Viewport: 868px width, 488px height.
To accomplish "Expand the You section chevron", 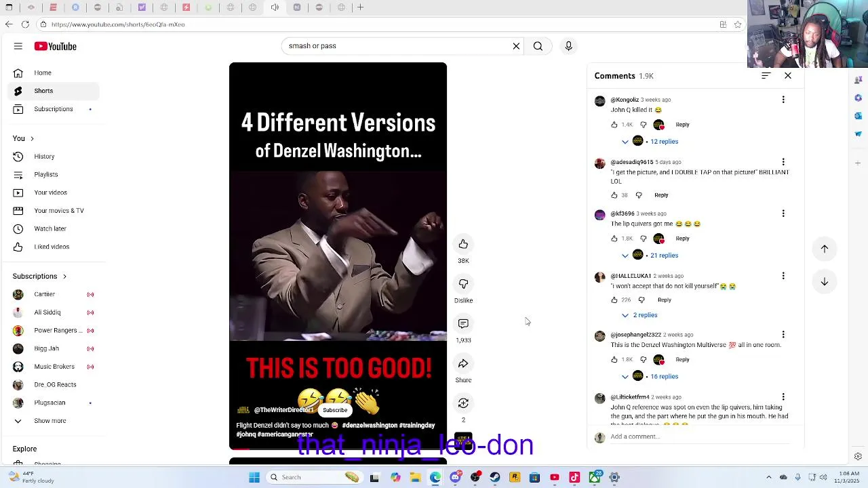I will pos(32,138).
